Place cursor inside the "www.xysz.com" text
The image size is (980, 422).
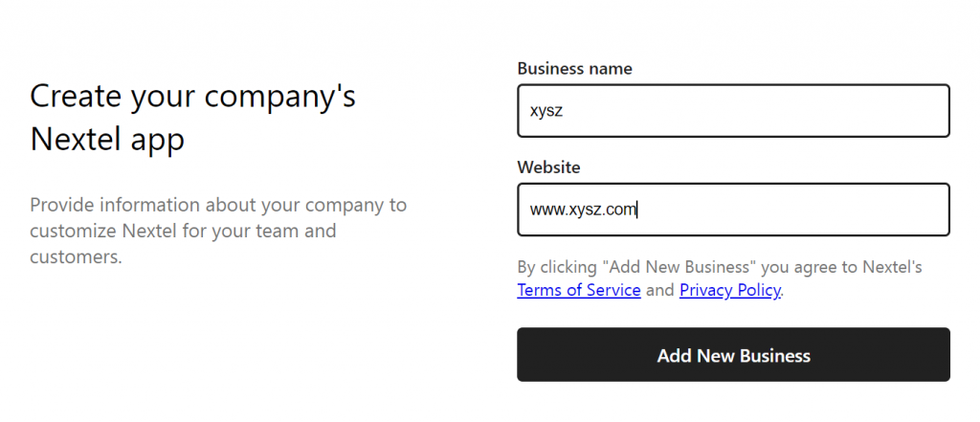pos(583,211)
